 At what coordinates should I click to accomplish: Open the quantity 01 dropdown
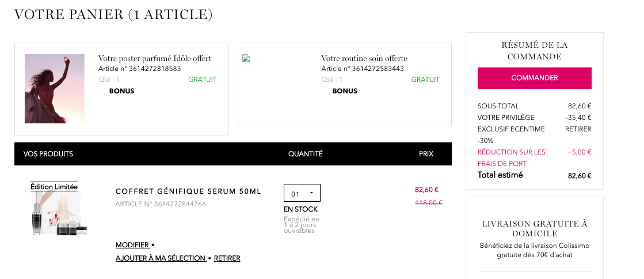coord(302,193)
